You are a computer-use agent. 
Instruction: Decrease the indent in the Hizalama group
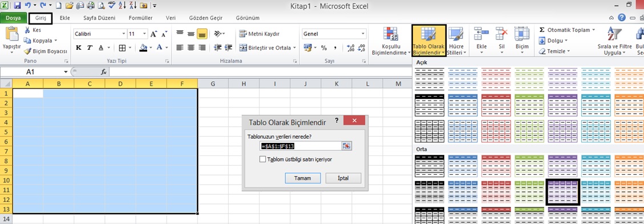pyautogui.click(x=218, y=48)
